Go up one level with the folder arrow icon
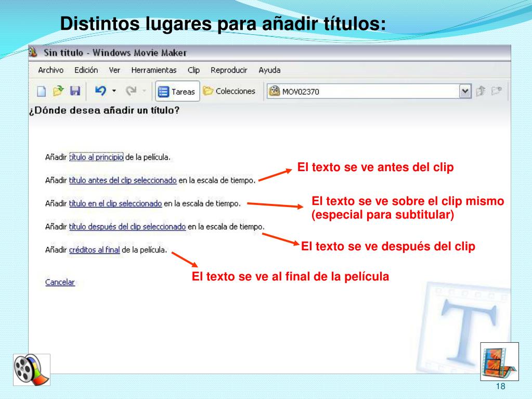Viewport: 532px width, 399px height. [x=481, y=91]
